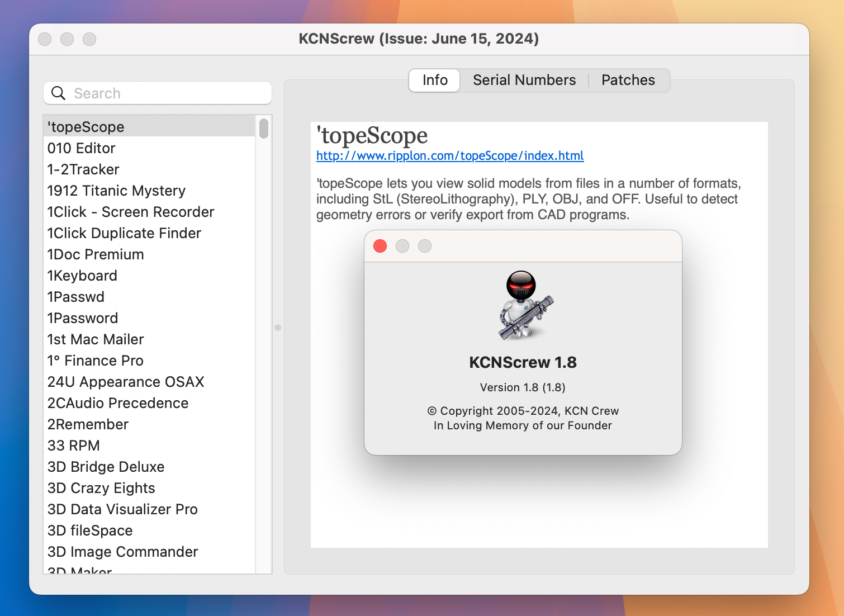Screen dimensions: 844x616
Task: Click the topeScope description paragraph
Action: tap(529, 199)
